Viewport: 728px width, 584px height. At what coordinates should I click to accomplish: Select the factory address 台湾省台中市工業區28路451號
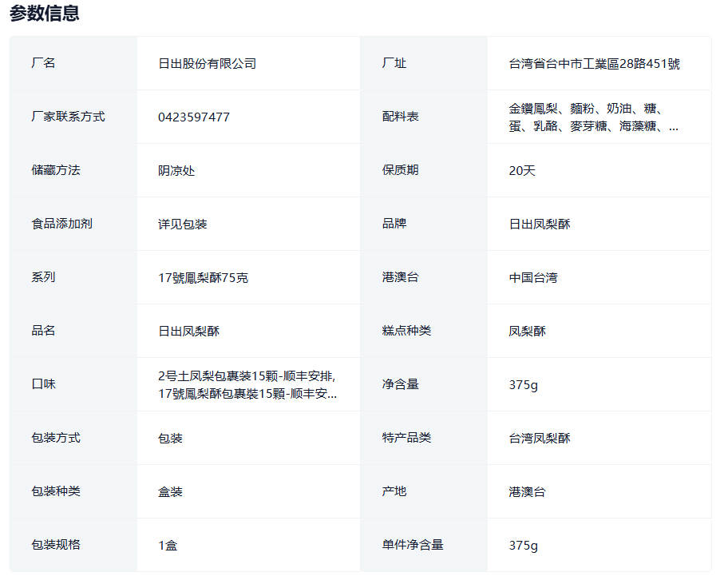coord(594,64)
